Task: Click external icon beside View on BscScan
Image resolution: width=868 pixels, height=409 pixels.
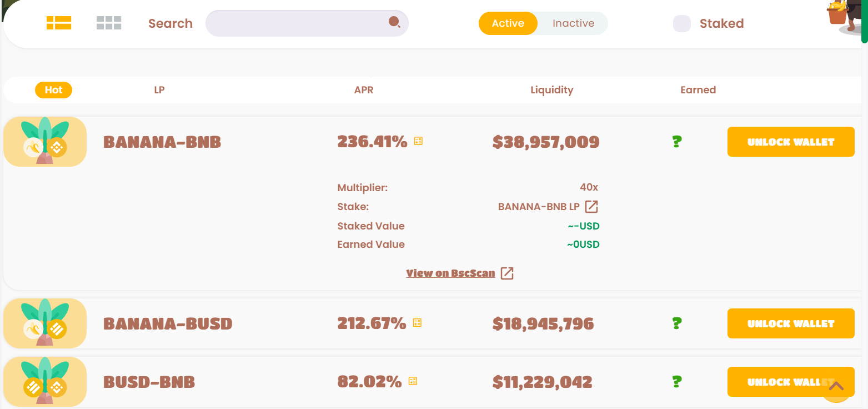Action: click(507, 273)
